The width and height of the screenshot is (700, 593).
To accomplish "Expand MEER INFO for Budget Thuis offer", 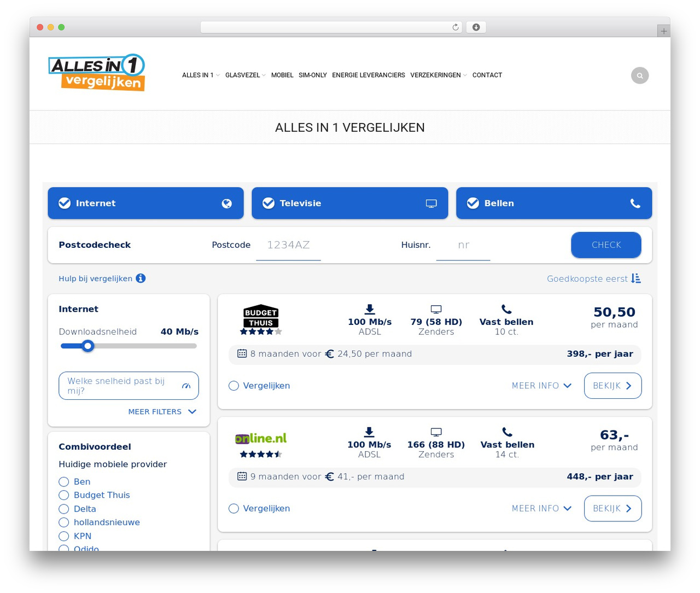I will pyautogui.click(x=541, y=386).
